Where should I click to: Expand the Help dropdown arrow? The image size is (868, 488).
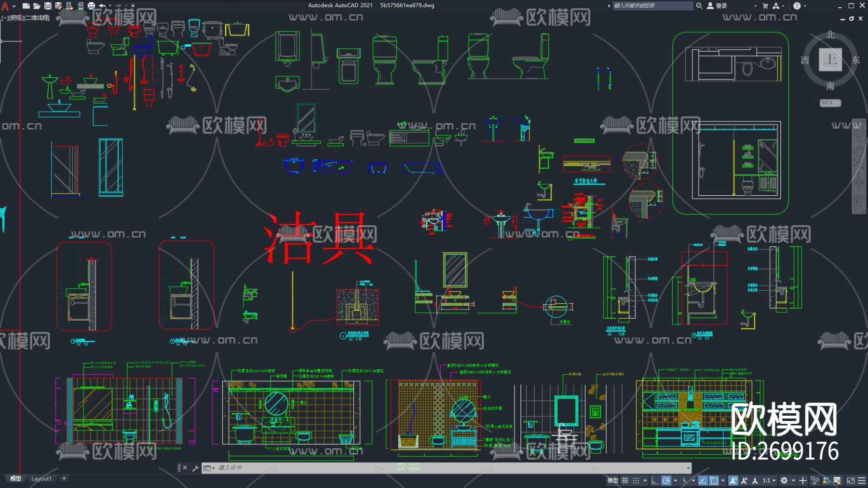tap(805, 6)
